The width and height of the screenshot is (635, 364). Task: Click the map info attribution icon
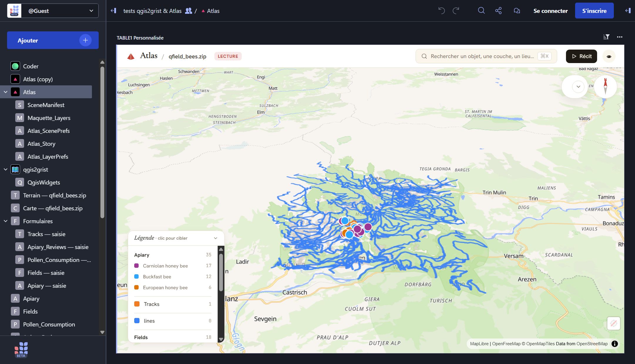click(615, 344)
